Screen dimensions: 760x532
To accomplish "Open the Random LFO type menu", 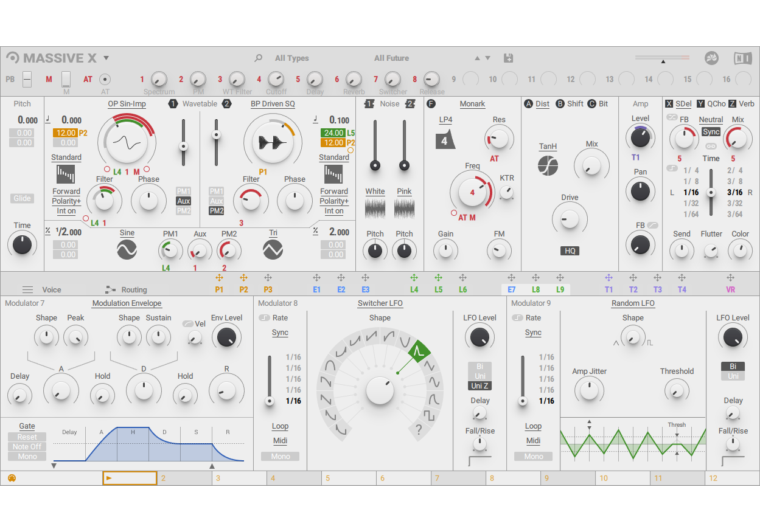I will 633,303.
